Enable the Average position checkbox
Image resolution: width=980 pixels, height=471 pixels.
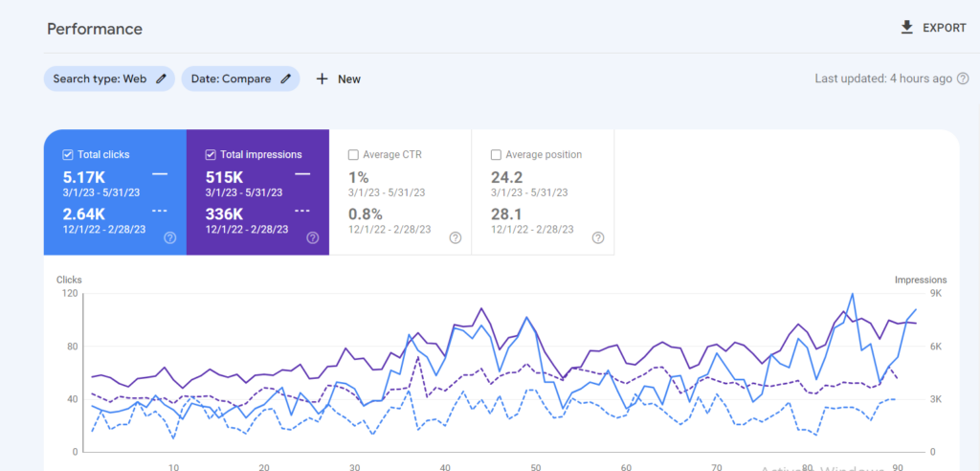tap(496, 154)
